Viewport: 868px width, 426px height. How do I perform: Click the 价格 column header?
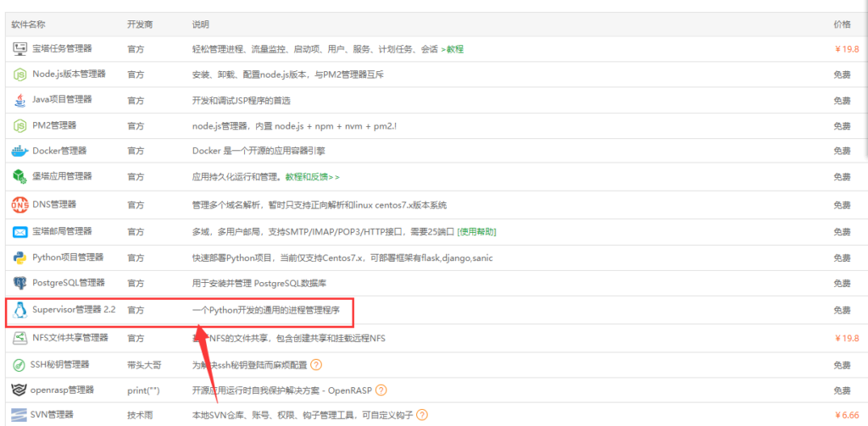(x=843, y=25)
